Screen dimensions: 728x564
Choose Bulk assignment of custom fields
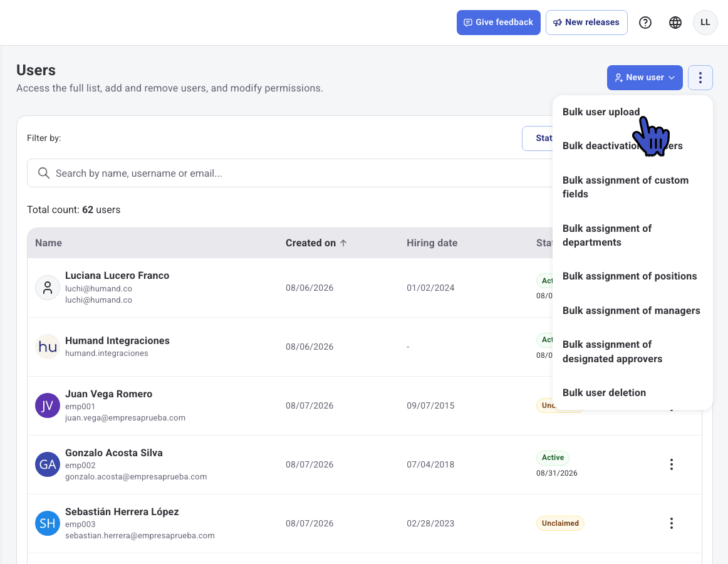click(625, 187)
